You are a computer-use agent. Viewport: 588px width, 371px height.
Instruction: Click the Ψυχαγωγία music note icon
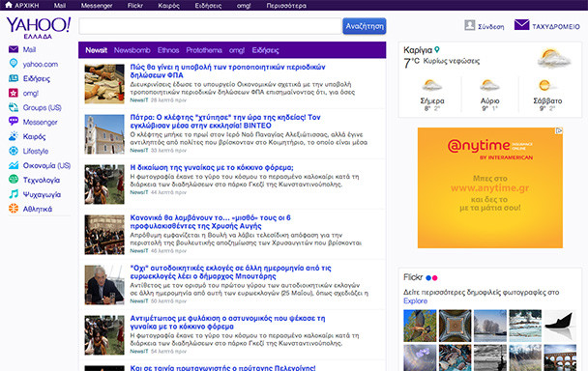click(x=14, y=194)
